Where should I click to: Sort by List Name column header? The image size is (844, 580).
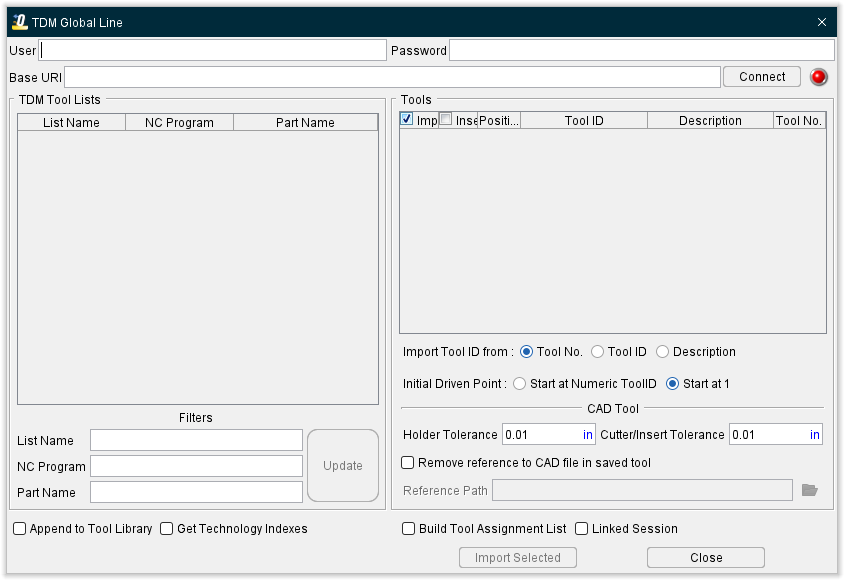pos(72,122)
